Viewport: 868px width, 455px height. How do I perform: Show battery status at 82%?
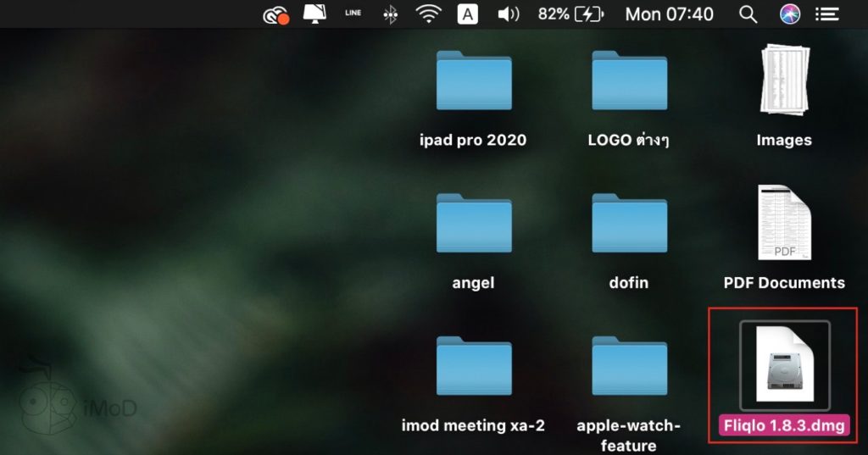(571, 14)
